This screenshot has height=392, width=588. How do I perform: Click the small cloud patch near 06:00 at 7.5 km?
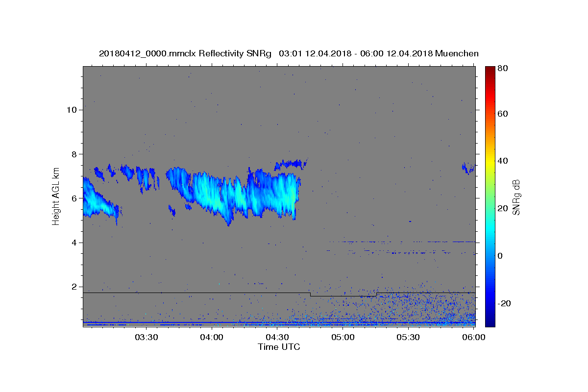(x=468, y=169)
